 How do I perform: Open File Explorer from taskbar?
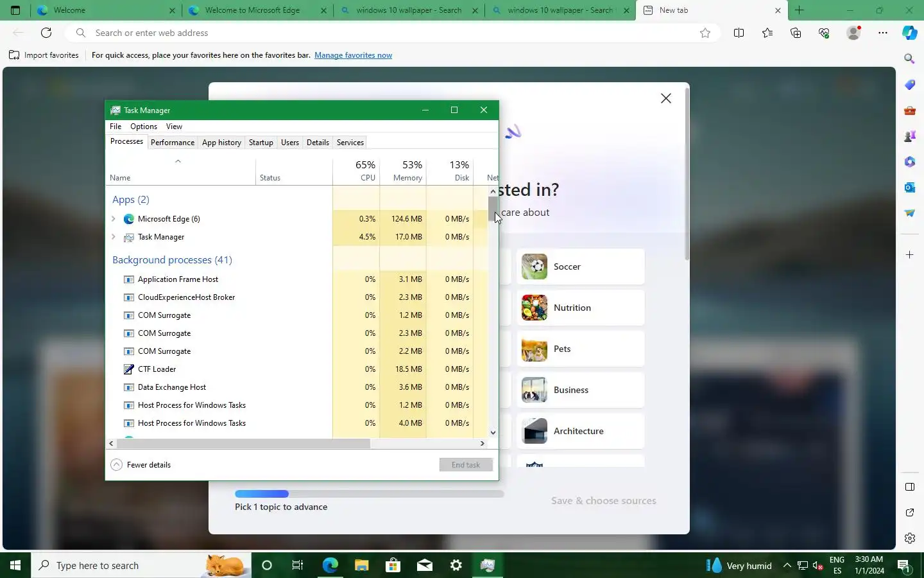[361, 565]
